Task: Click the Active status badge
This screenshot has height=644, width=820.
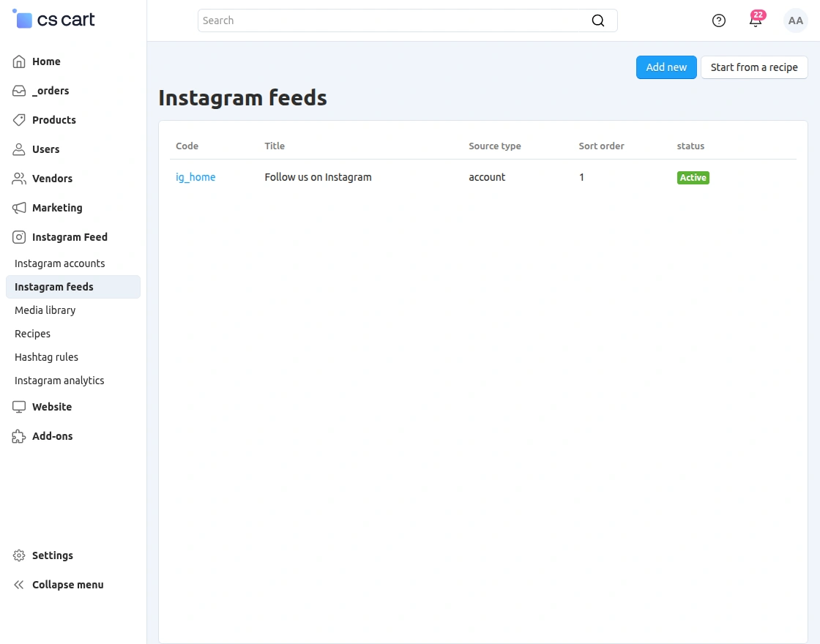Action: tap(693, 178)
